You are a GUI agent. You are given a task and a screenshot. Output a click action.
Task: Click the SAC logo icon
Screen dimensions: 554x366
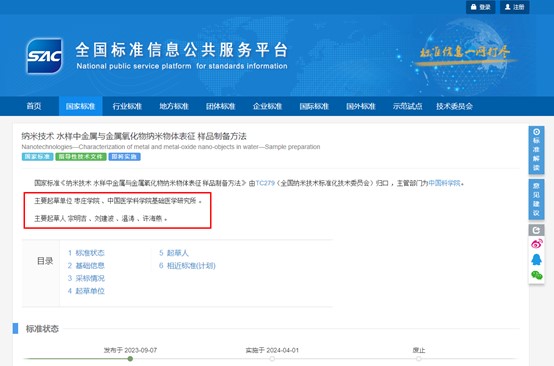(44, 56)
